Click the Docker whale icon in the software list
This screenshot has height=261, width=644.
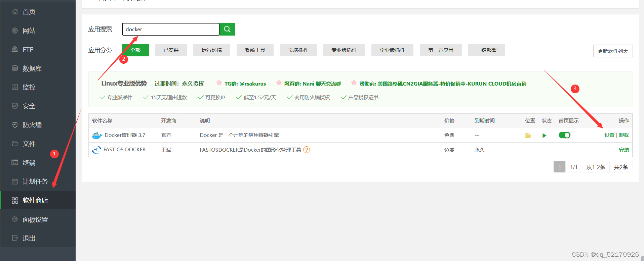pos(97,135)
